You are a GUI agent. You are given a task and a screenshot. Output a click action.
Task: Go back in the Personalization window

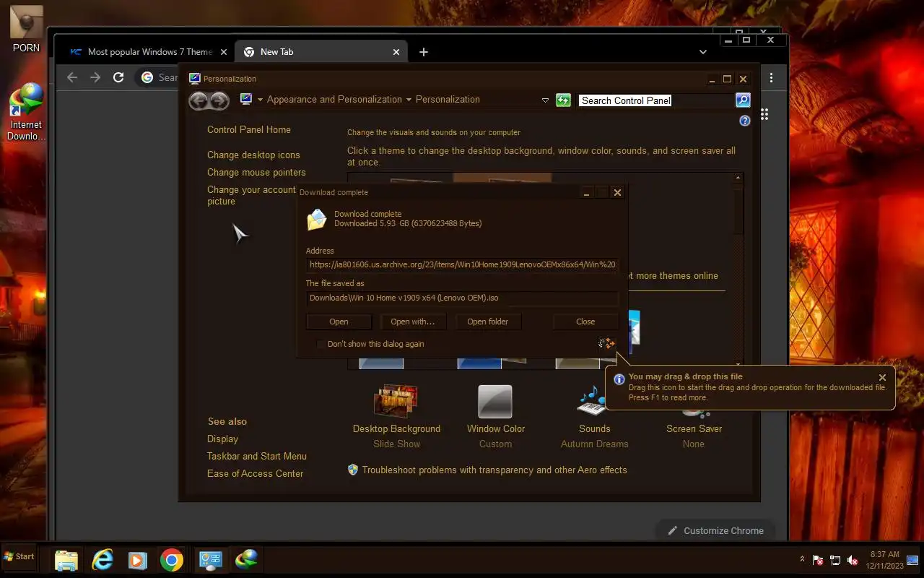(199, 101)
